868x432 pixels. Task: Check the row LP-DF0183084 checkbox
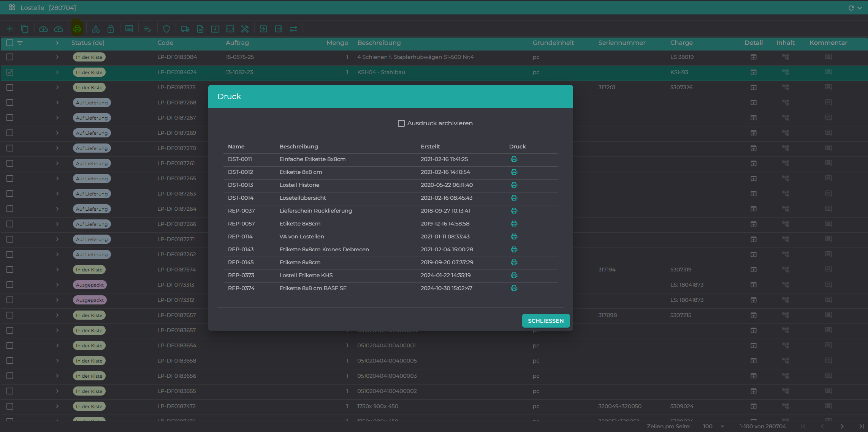[x=10, y=57]
